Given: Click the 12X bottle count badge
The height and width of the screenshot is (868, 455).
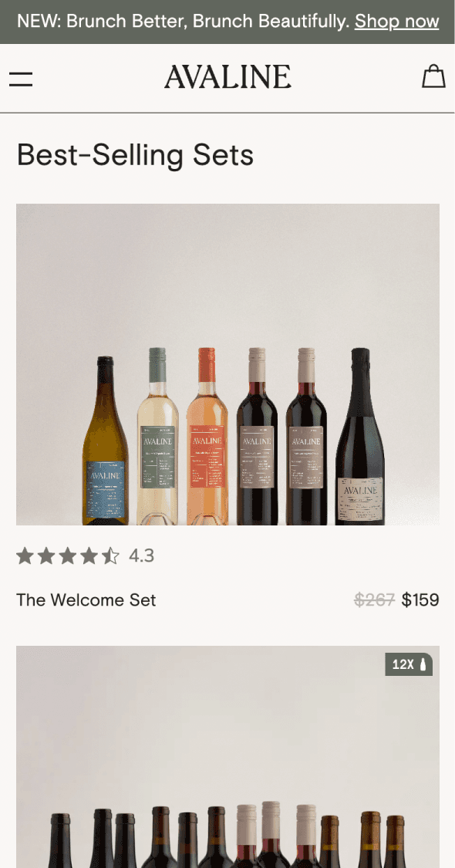Looking at the screenshot, I should click(x=409, y=664).
